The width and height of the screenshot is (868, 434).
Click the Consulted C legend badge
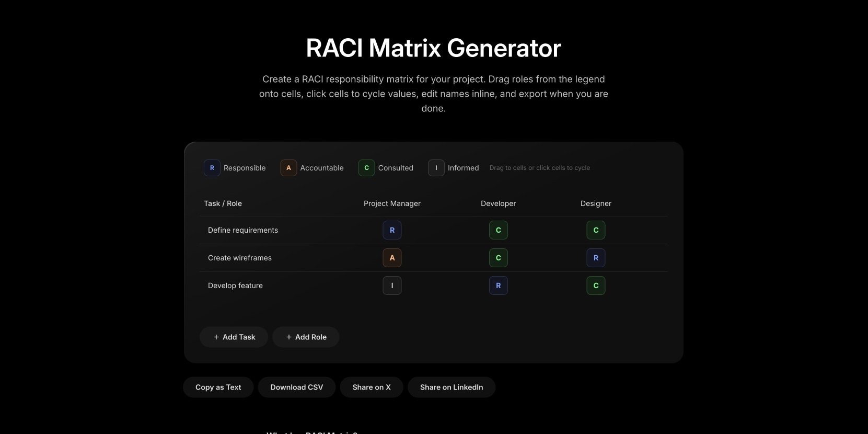click(x=366, y=168)
